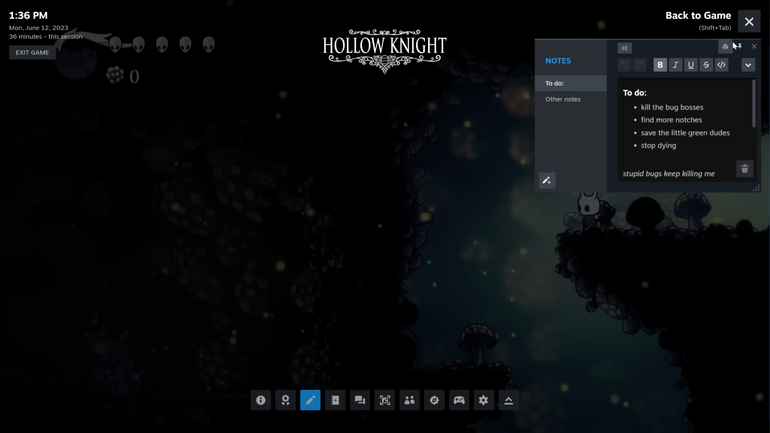Undo the last edit in Notes
The width and height of the screenshot is (770, 433).
624,65
